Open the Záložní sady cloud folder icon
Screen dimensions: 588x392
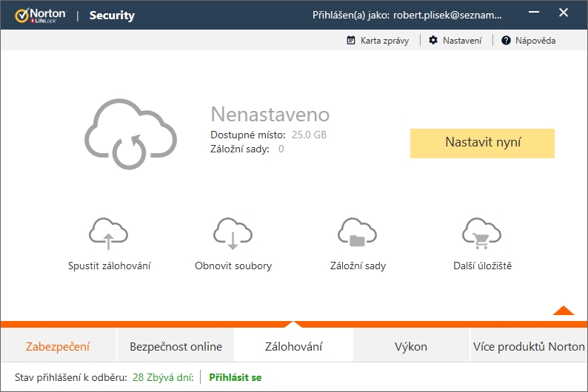point(357,234)
